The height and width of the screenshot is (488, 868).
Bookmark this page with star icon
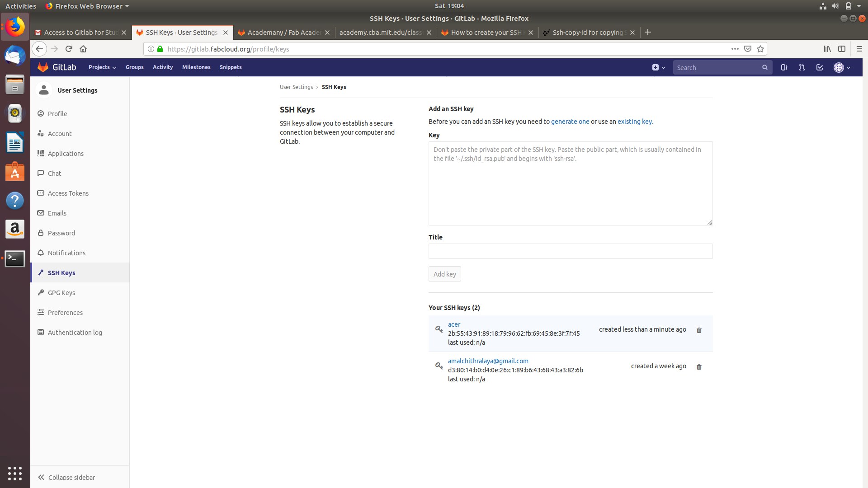coord(760,49)
